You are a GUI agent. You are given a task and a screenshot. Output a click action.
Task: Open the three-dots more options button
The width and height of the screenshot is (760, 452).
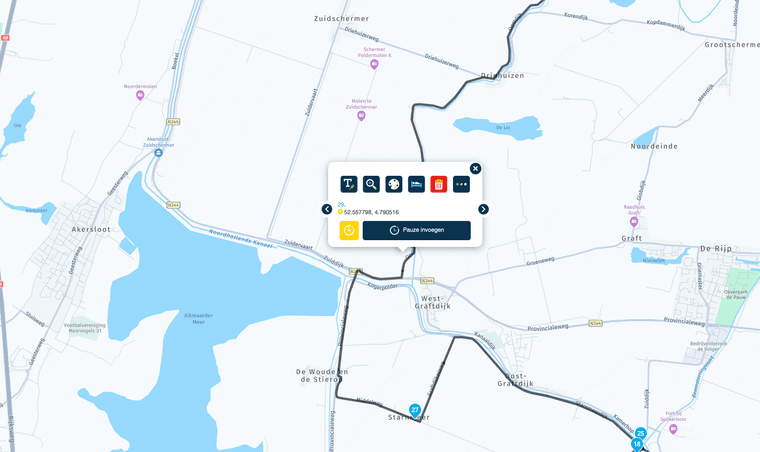pyautogui.click(x=461, y=184)
